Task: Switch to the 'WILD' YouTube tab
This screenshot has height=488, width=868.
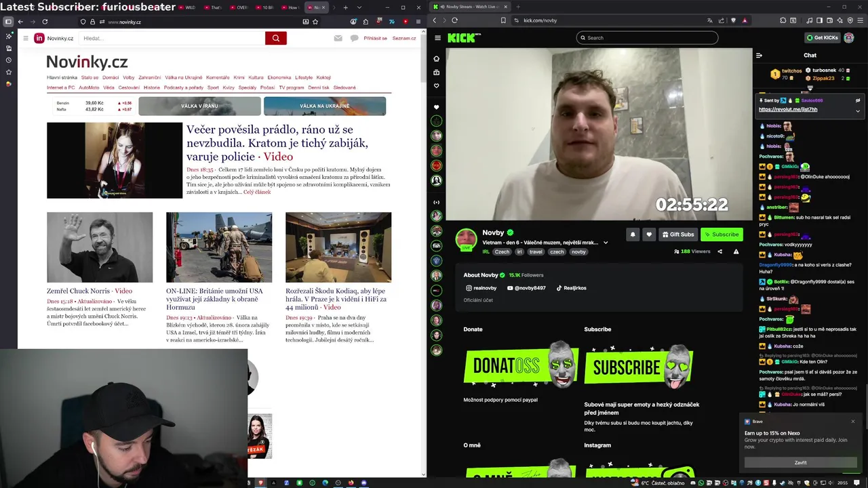Action: tap(189, 7)
